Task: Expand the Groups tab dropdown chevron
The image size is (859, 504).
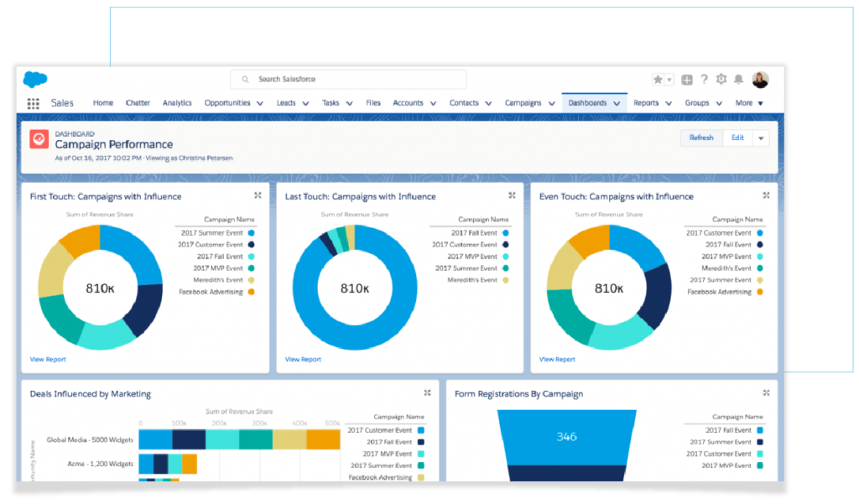Action: pos(719,103)
